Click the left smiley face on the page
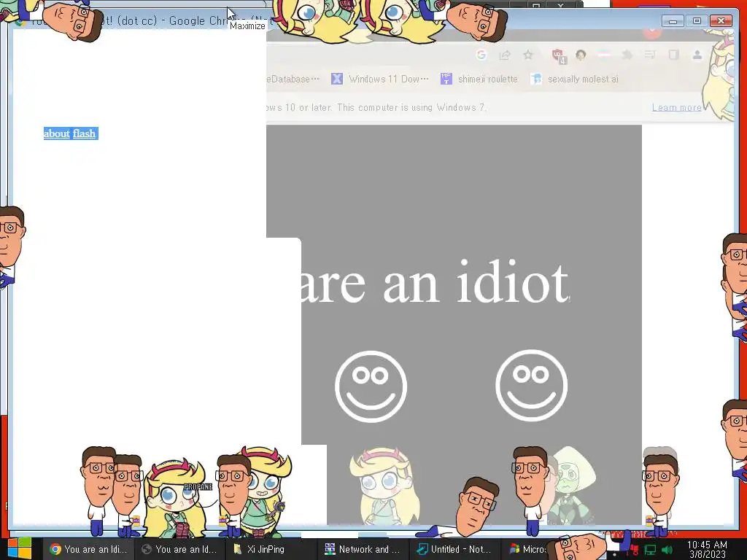This screenshot has width=747, height=560. (x=371, y=386)
